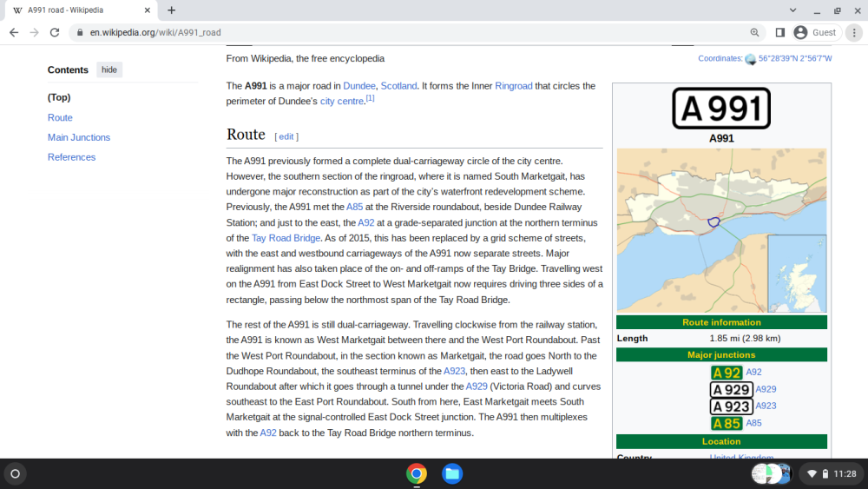Open the Dundee link
This screenshot has height=489, width=868.
(x=359, y=86)
